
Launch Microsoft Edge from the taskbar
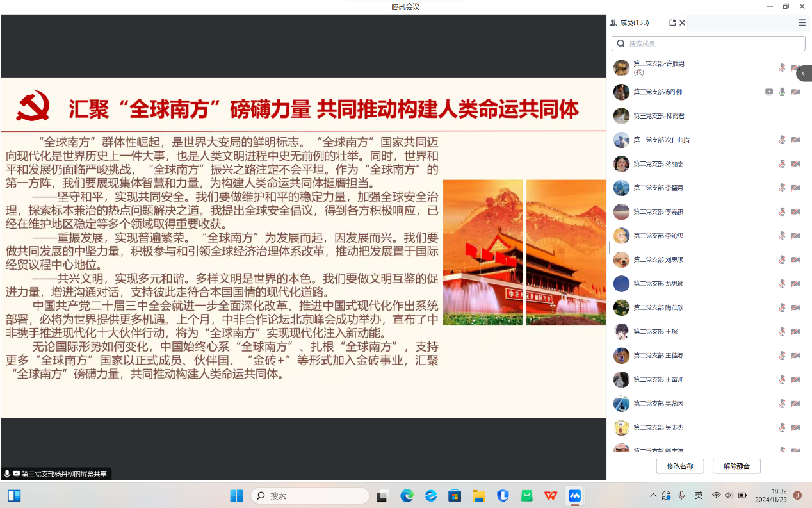pos(407,496)
